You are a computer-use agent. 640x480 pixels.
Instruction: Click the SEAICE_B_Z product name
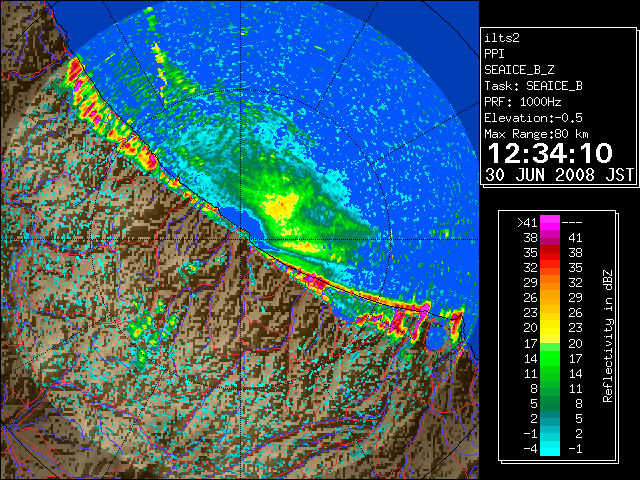[x=519, y=70]
